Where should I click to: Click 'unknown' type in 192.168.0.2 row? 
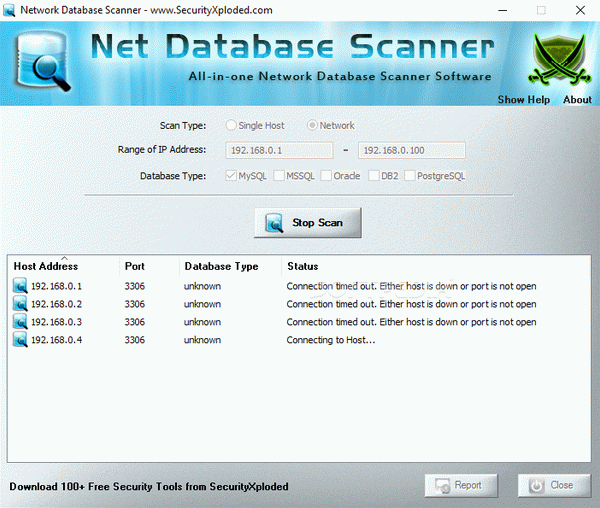coord(202,304)
